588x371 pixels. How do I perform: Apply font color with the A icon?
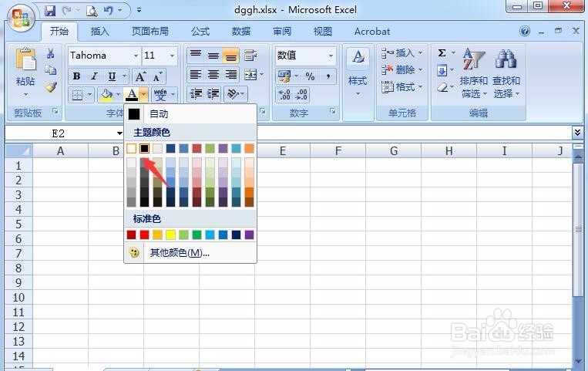[x=132, y=94]
